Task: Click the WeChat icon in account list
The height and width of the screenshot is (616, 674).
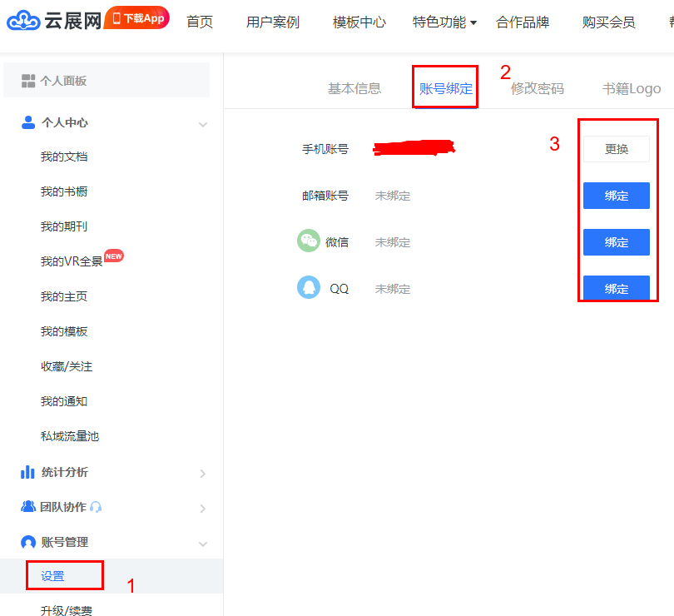Action: (309, 241)
